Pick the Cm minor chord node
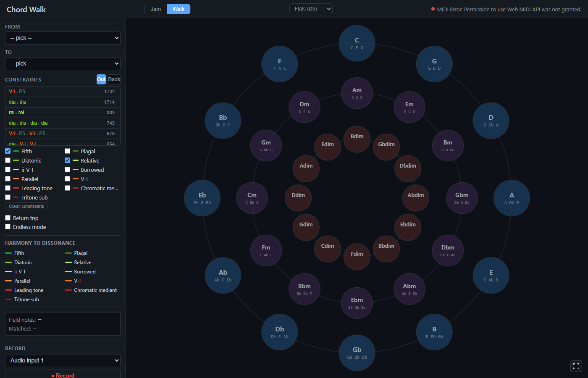This screenshot has height=378, width=588. 252,198
